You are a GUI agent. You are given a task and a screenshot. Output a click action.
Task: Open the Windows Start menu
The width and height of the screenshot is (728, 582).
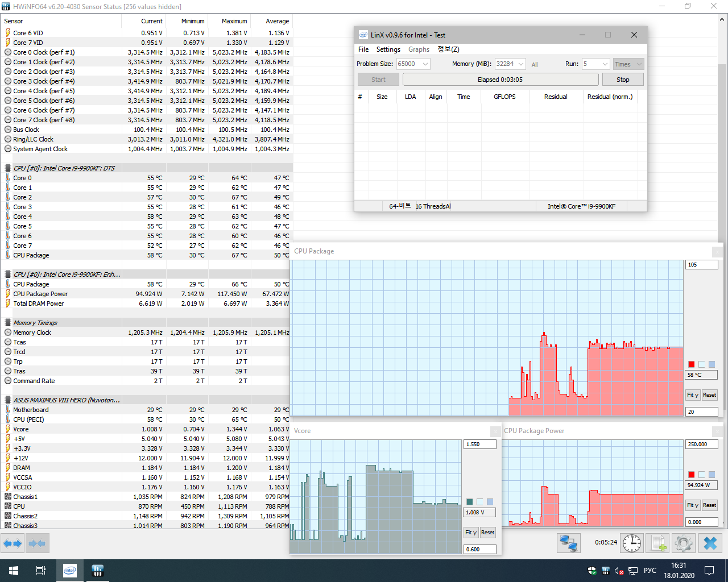pyautogui.click(x=14, y=571)
